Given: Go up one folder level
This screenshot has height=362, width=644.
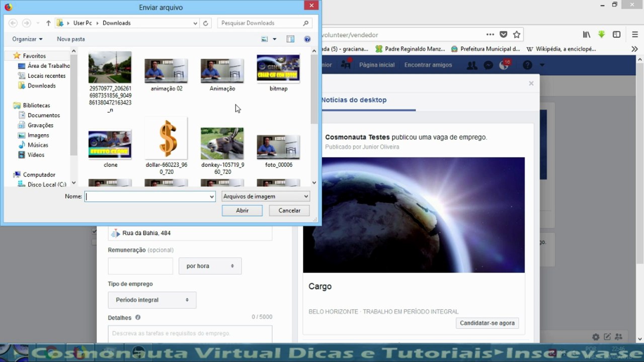Looking at the screenshot, I should [x=48, y=23].
